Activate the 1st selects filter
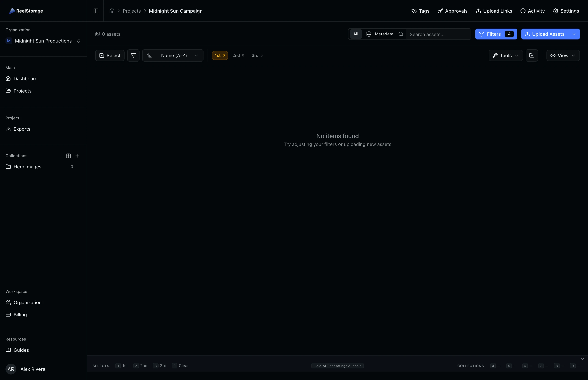The height and width of the screenshot is (380, 588). tap(220, 55)
